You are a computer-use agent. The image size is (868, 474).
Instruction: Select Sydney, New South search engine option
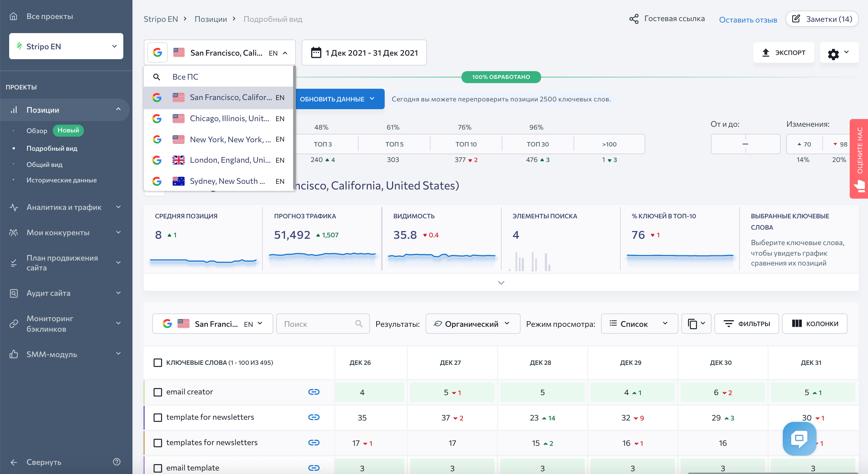[x=218, y=181]
